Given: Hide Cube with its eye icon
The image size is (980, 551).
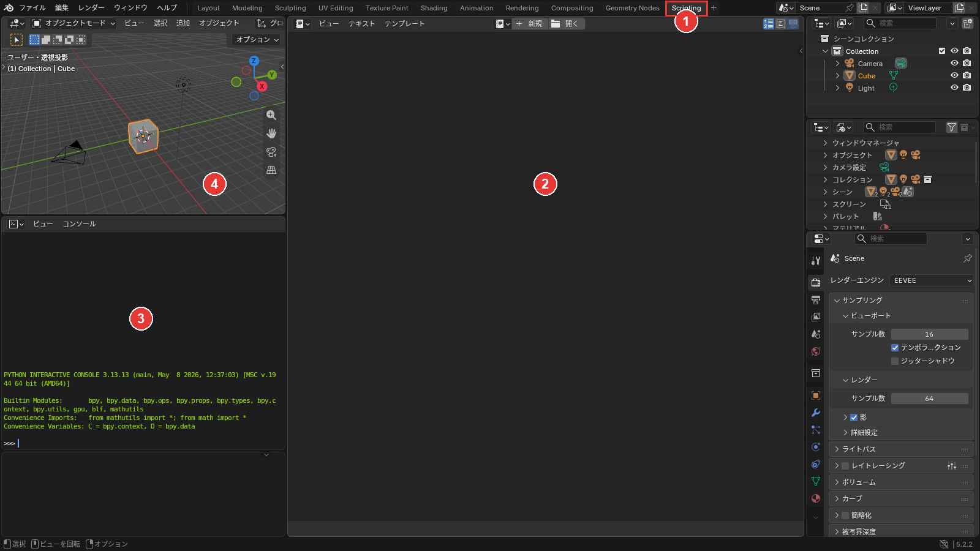Looking at the screenshot, I should [x=954, y=76].
